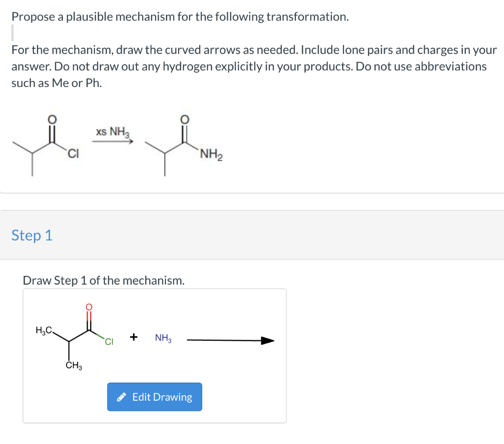Select the Step 1 section header

[x=32, y=235]
